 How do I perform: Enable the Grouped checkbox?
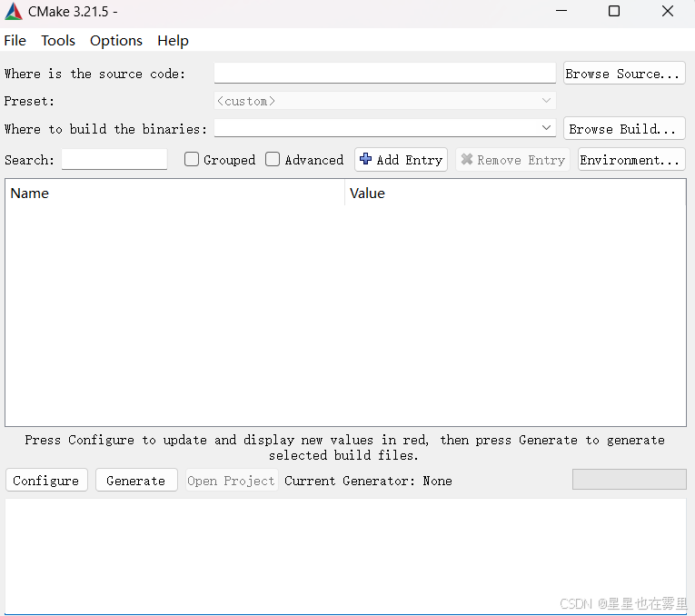coord(192,159)
